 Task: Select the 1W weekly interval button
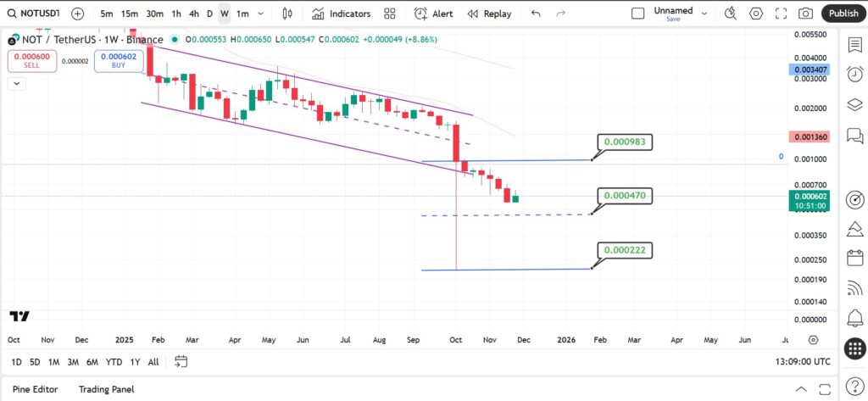(x=224, y=14)
